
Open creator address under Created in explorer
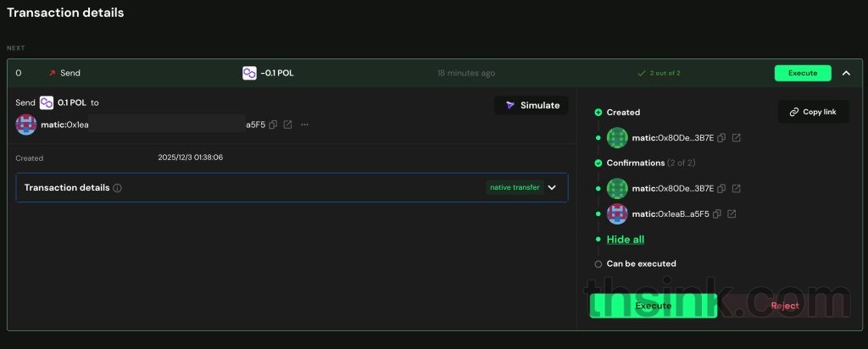737,138
